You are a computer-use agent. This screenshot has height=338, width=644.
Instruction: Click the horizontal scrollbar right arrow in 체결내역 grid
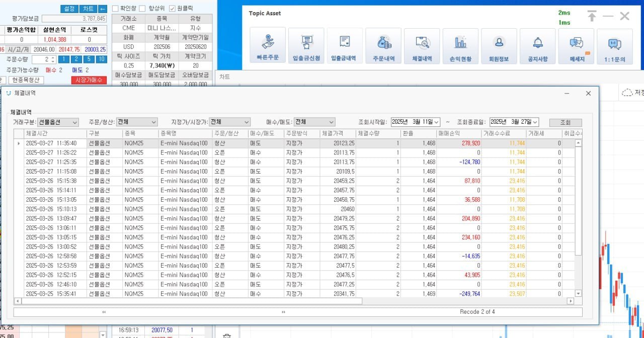tap(571, 301)
